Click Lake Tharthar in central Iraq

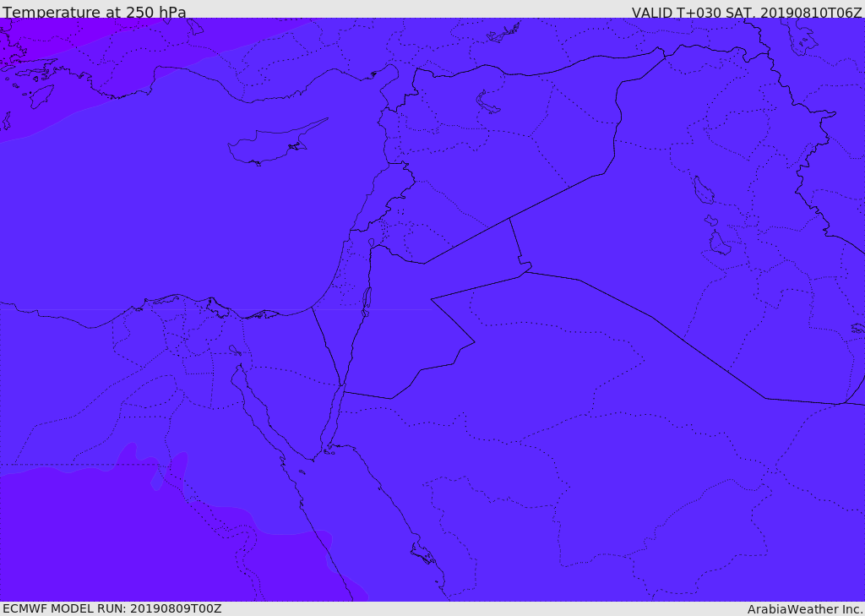(x=703, y=190)
